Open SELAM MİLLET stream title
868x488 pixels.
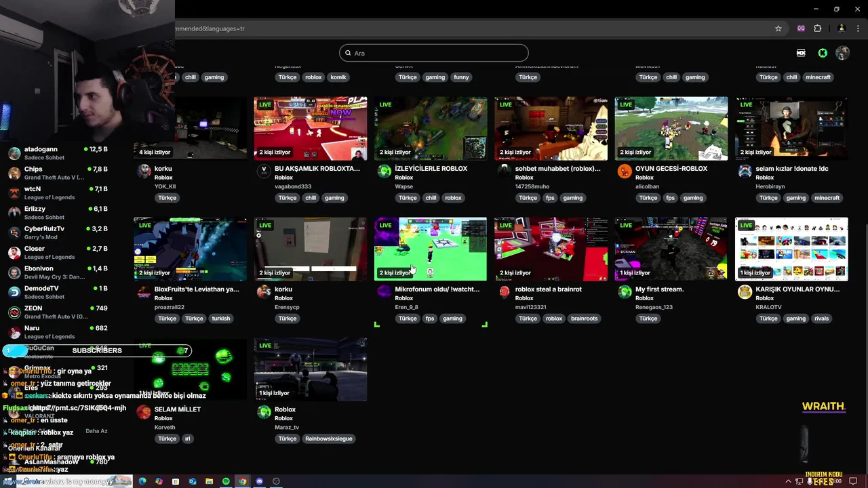178,409
